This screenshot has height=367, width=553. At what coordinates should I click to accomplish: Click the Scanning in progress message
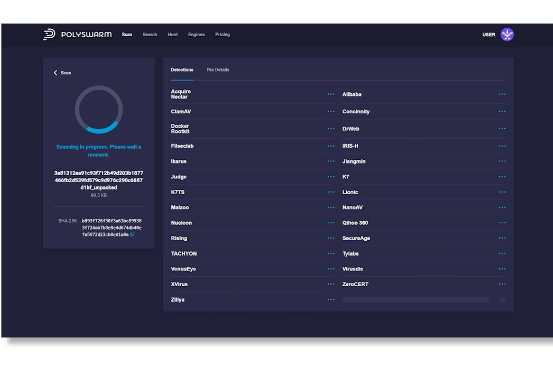point(99,151)
